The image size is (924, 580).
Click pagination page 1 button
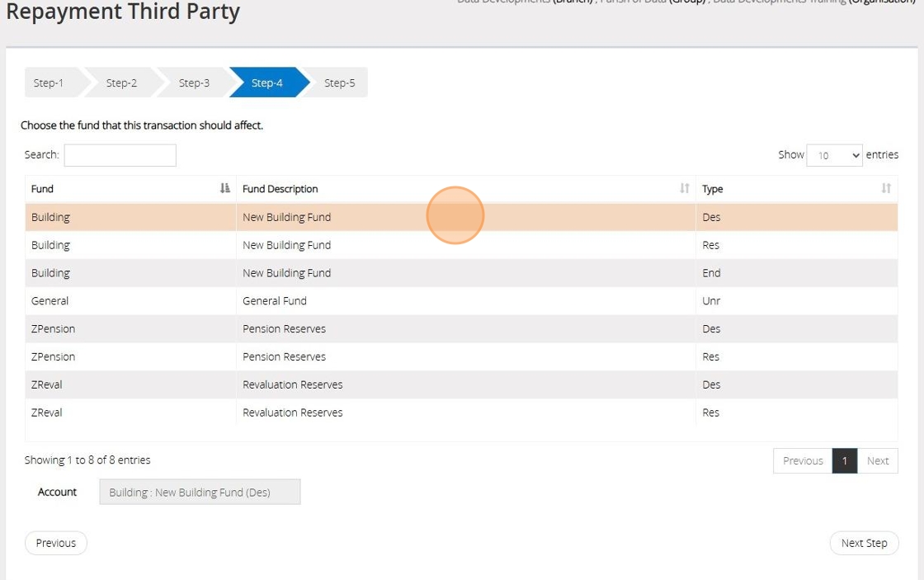coord(844,461)
